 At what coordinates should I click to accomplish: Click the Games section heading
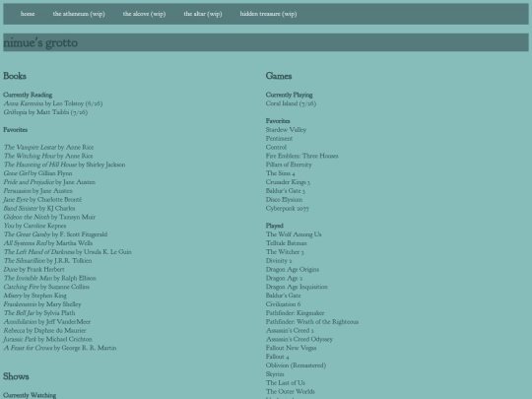tap(279, 76)
